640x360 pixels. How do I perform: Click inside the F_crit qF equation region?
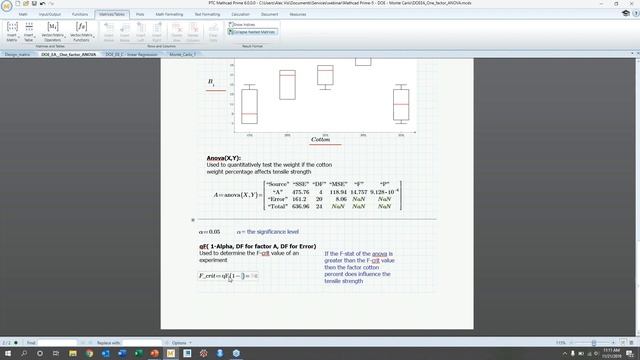228,276
